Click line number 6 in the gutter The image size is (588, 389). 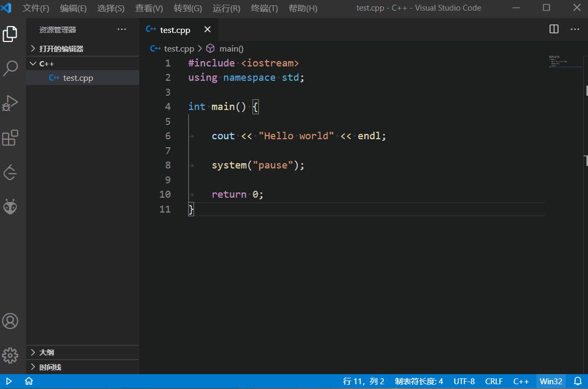pos(168,136)
